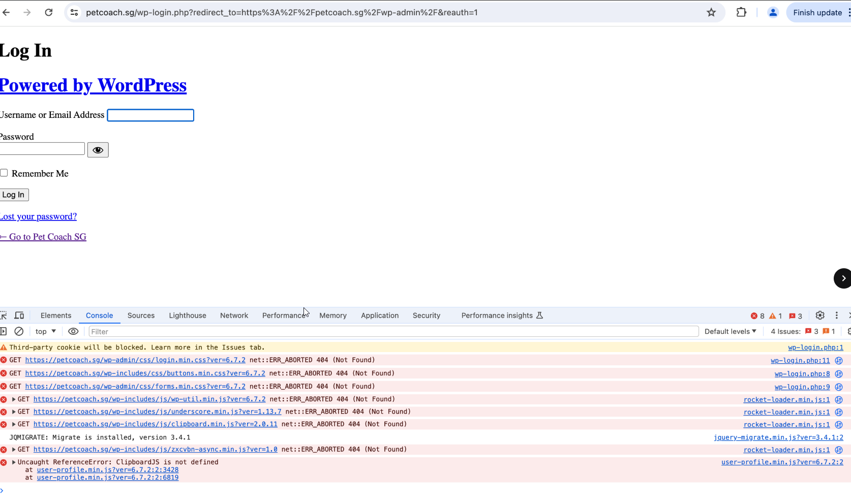Open the top JavaScript context dropdown
The height and width of the screenshot is (504, 851).
pyautogui.click(x=46, y=331)
